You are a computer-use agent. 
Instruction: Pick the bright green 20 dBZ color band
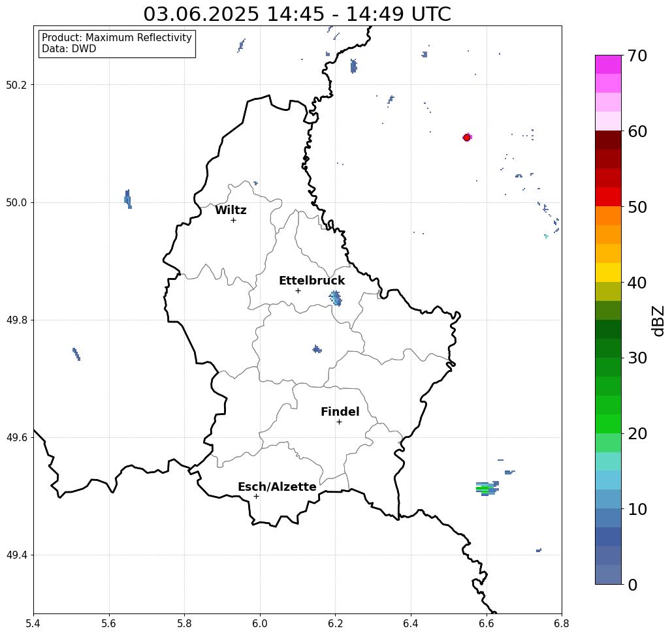608,424
